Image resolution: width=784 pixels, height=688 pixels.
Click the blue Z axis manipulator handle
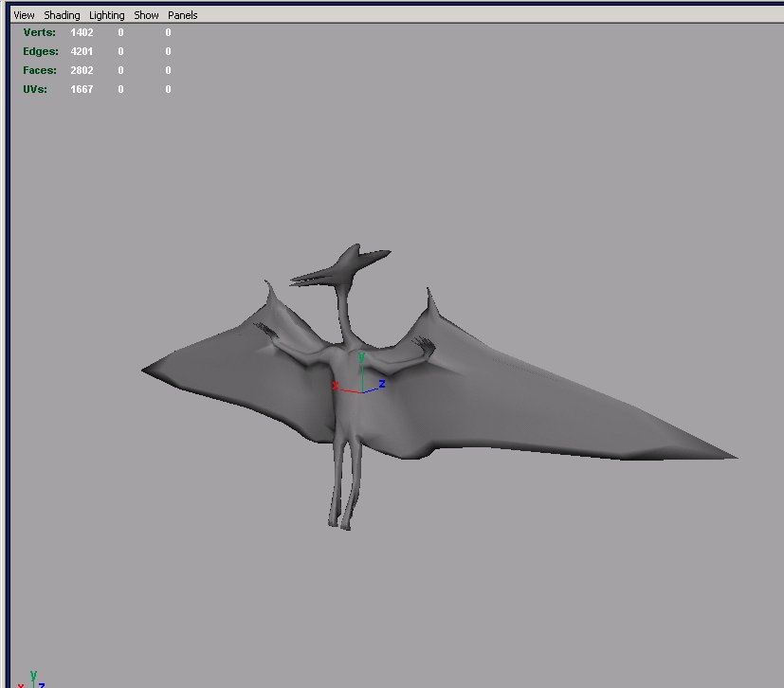381,384
